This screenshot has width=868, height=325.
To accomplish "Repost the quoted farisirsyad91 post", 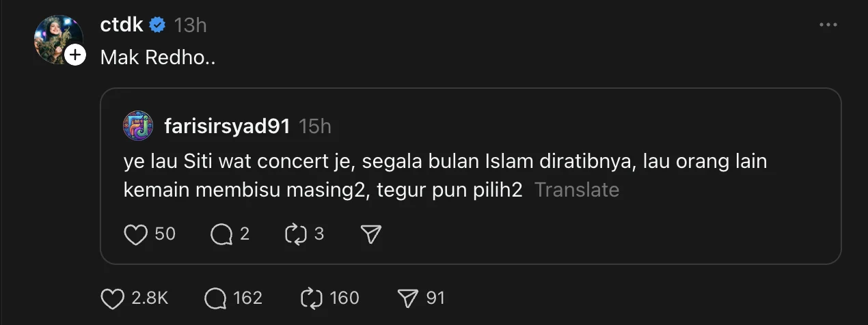I will click(x=294, y=234).
